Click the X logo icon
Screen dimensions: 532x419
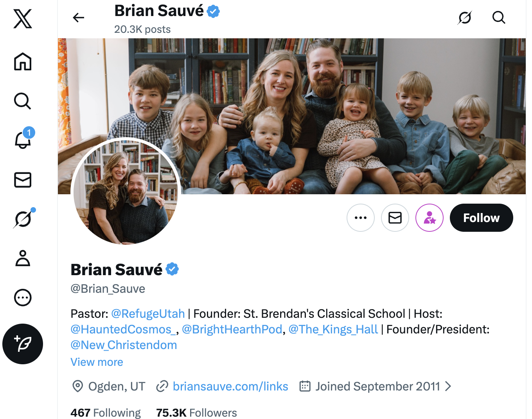[x=23, y=19]
